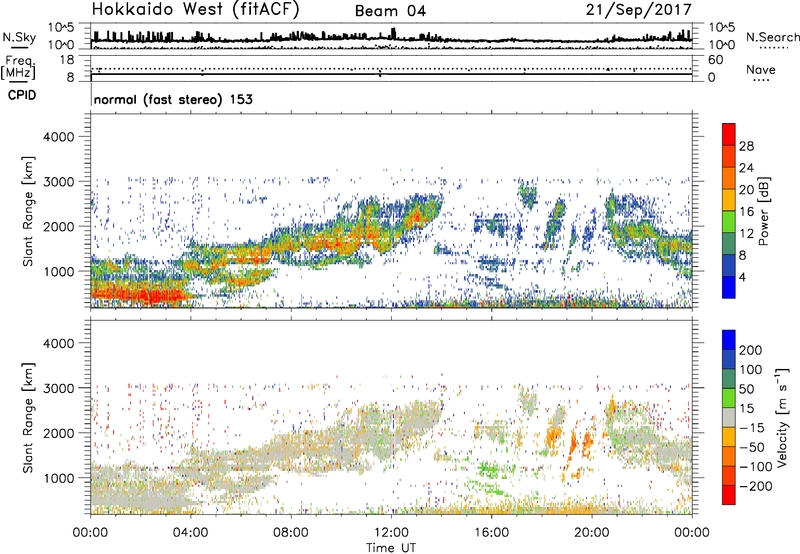Viewport: 800px width, 554px height.
Task: Click the "04:00" time tick label
Action: point(190,533)
